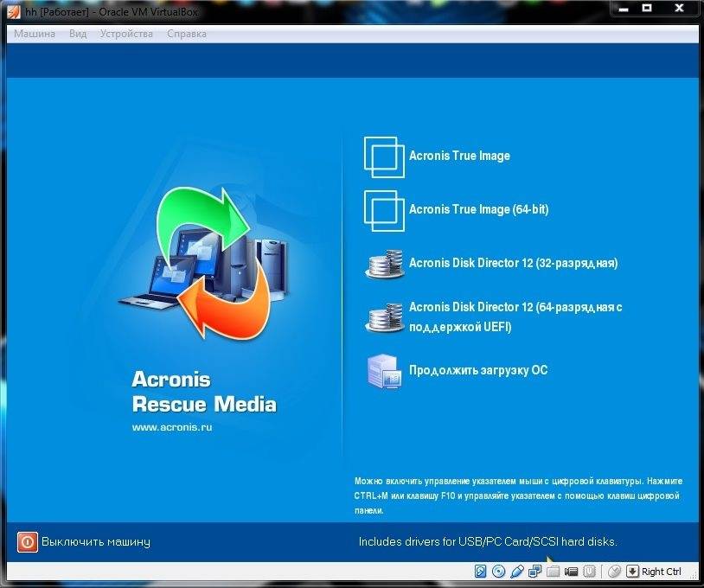Minimize the VirtualBox window
This screenshot has height=588, width=704.
pyautogui.click(x=624, y=8)
